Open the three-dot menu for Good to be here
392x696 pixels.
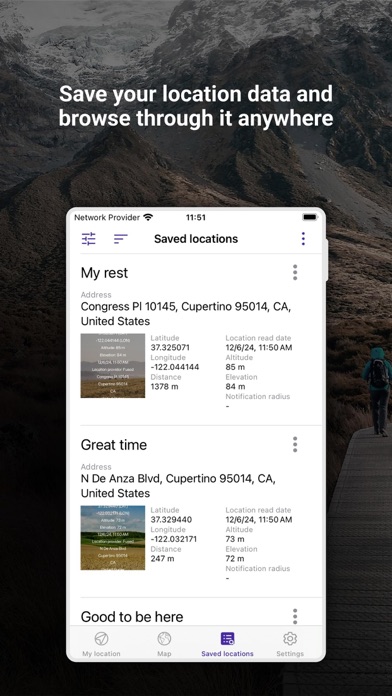pyautogui.click(x=295, y=616)
